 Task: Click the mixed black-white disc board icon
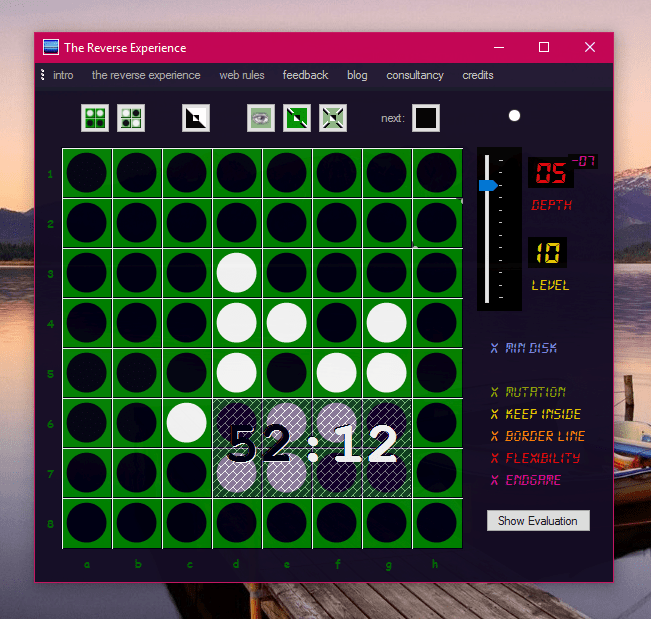pyautogui.click(x=131, y=118)
